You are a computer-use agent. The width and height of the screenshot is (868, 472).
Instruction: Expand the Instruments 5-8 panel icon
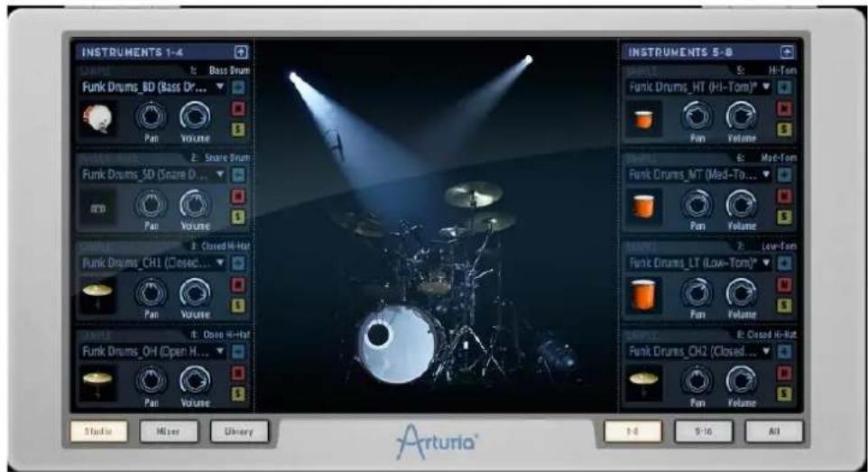[x=787, y=52]
